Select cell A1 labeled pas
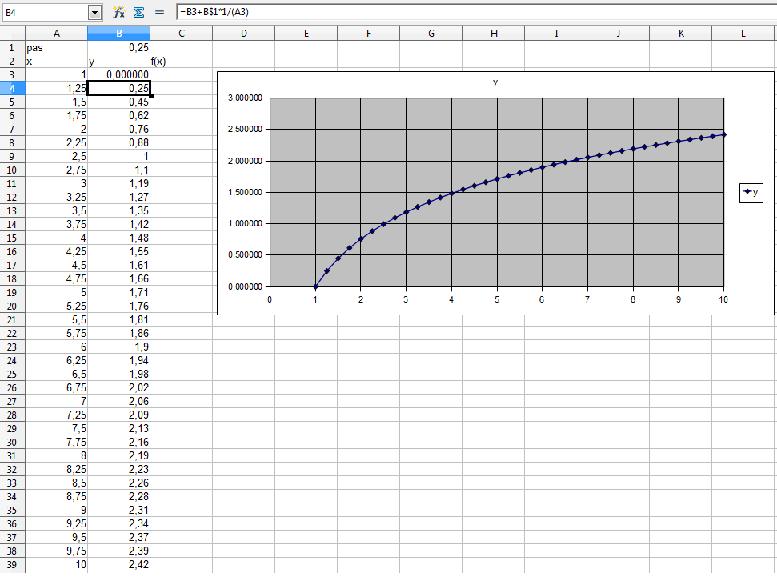Screen dimensions: 777x577 coord(56,47)
